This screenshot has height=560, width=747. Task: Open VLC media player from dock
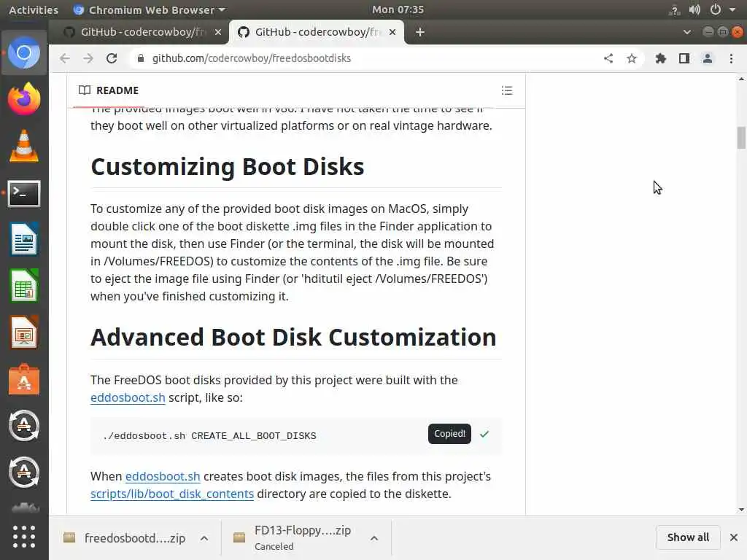coord(24,146)
